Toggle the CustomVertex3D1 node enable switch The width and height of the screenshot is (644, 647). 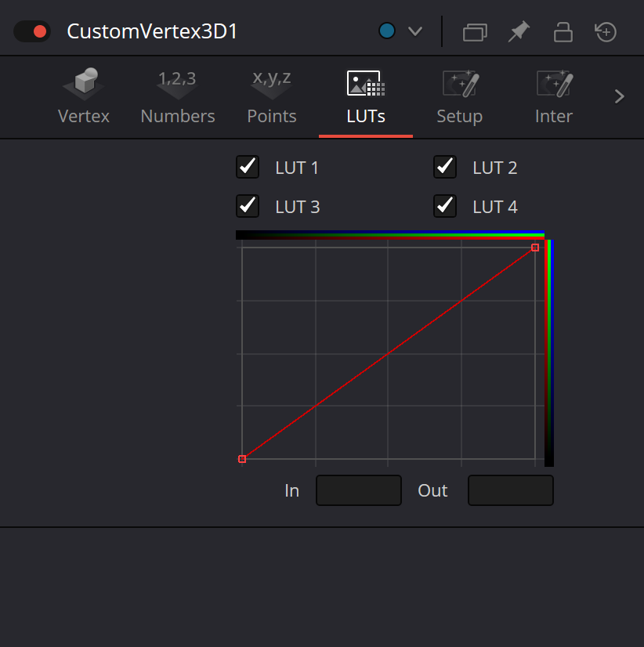click(32, 31)
